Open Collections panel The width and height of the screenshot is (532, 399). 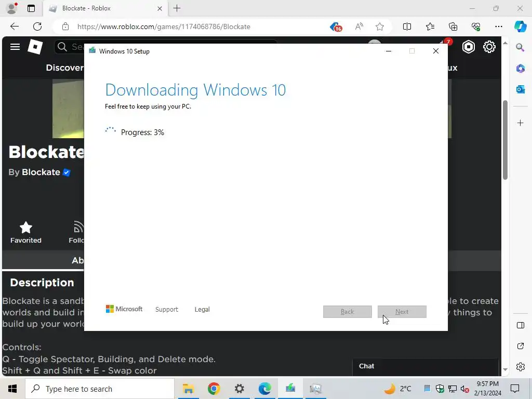pos(453,26)
